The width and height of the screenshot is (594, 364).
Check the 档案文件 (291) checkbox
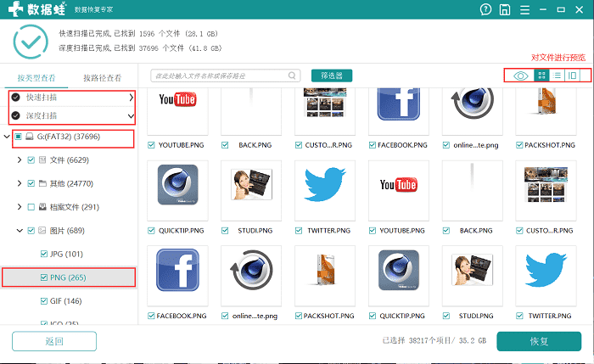point(32,207)
